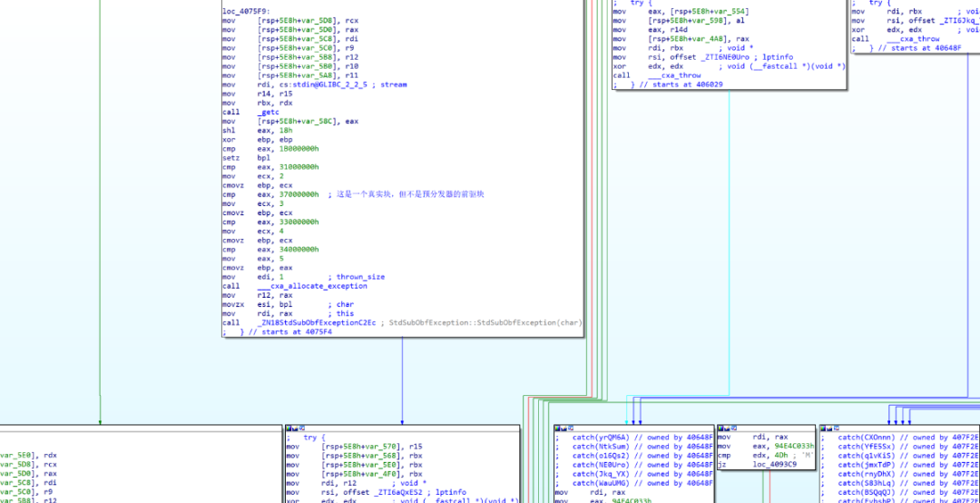Select the 'mov edi, 1 ; thrown_size' line
Screen dimensions: 980x503
[303, 277]
